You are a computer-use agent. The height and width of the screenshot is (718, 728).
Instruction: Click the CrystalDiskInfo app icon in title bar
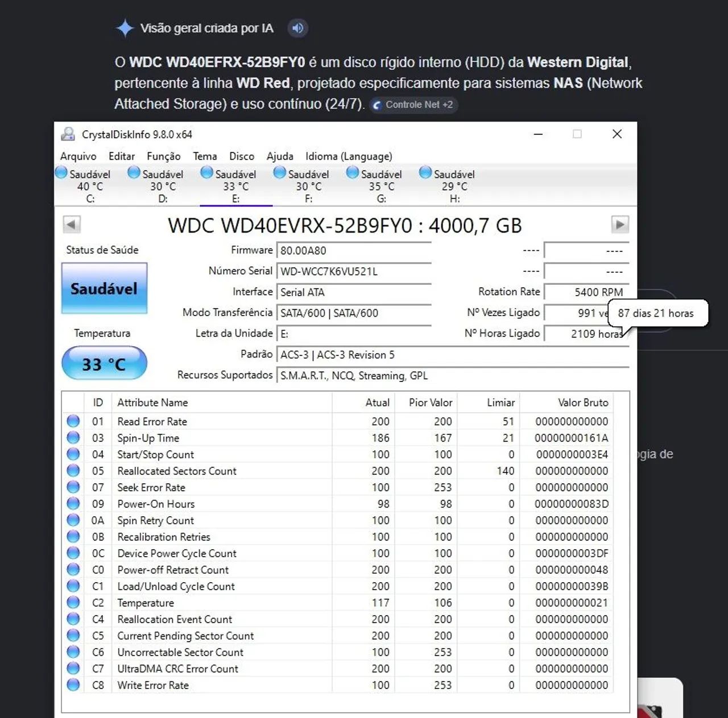click(68, 134)
